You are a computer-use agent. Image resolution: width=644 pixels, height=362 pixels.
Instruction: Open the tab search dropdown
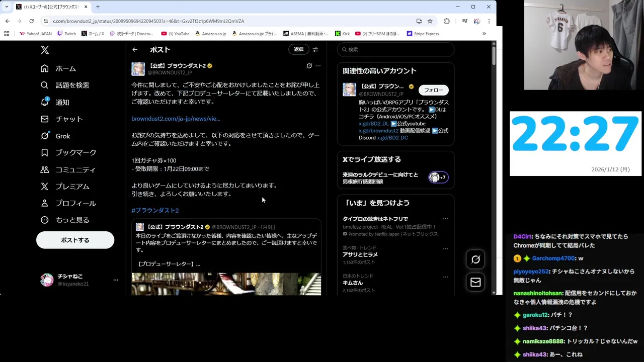pyautogui.click(x=6, y=7)
